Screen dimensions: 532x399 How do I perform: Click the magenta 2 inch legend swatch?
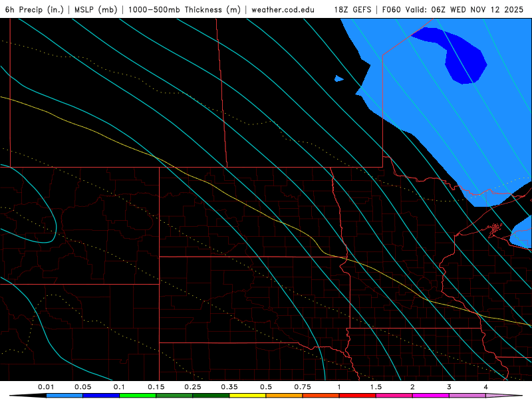(x=431, y=396)
